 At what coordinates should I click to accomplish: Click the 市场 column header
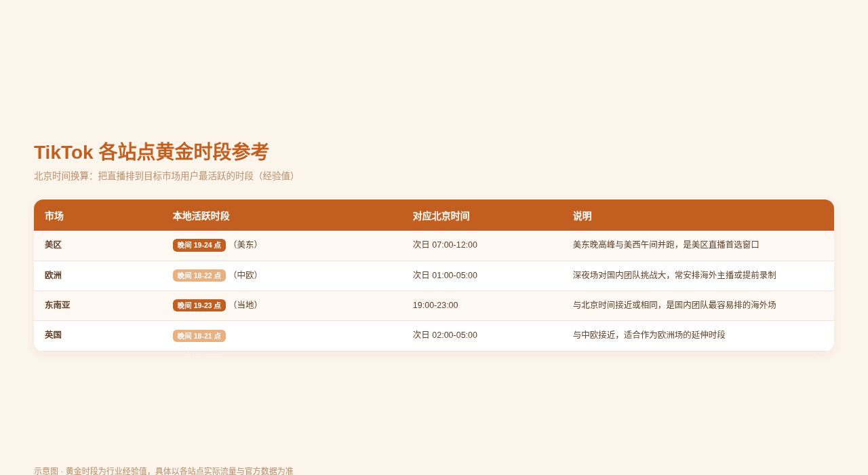54,216
